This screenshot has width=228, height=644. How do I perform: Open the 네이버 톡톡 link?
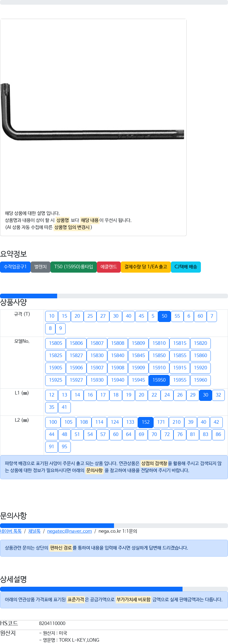[11, 531]
